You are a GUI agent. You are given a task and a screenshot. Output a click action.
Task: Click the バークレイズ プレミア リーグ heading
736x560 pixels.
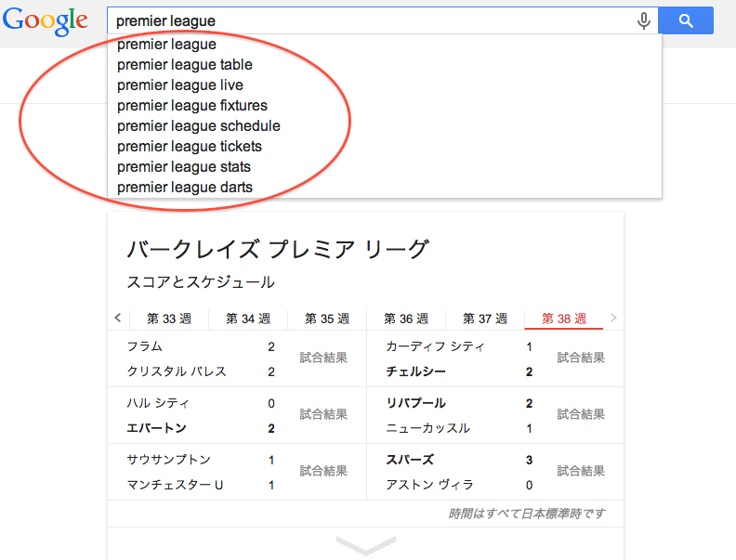click(277, 250)
